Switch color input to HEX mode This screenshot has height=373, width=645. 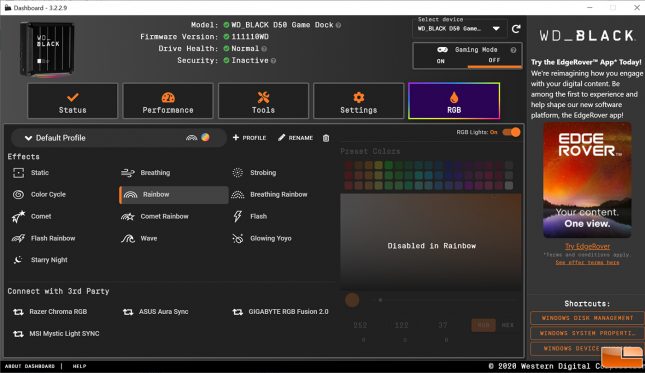pos(507,325)
